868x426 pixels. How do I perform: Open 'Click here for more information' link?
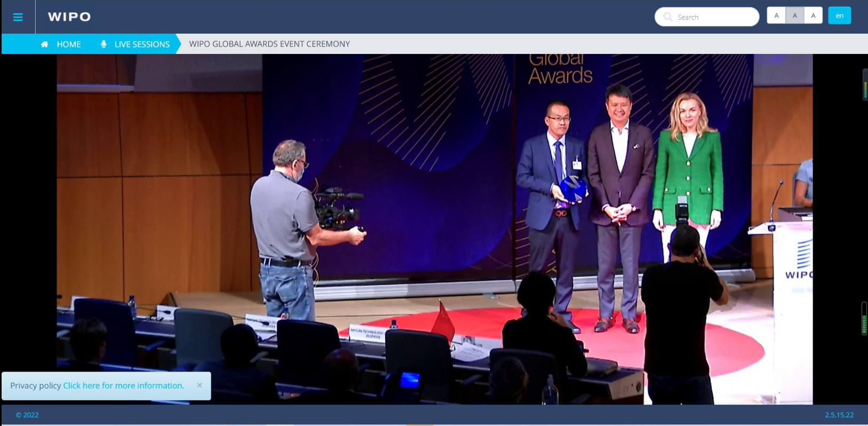pyautogui.click(x=123, y=385)
